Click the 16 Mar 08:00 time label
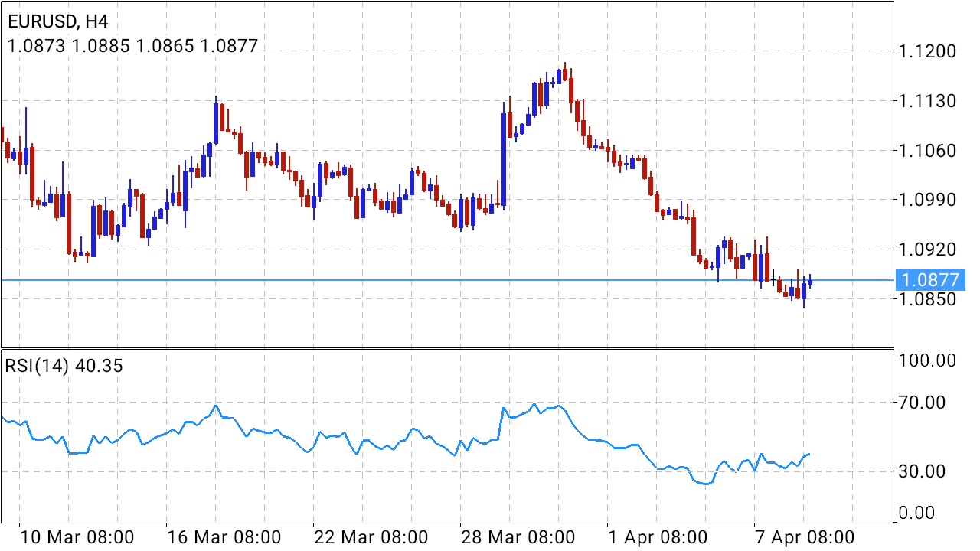This screenshot has width=980, height=551. 224,536
